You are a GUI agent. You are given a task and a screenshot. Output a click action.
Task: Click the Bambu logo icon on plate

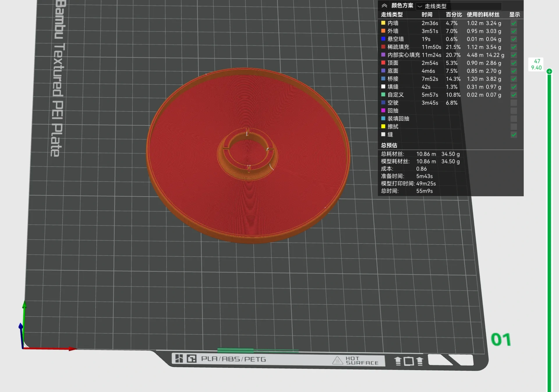click(179, 359)
